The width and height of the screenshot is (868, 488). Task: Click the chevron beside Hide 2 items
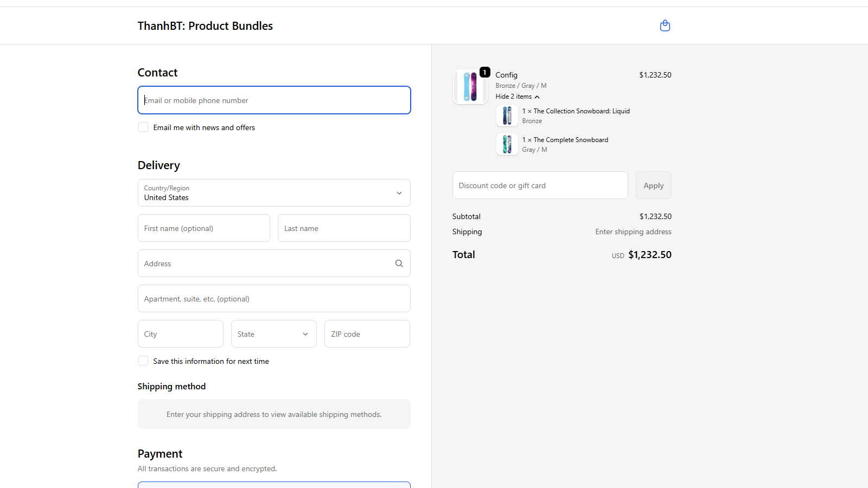coord(537,97)
